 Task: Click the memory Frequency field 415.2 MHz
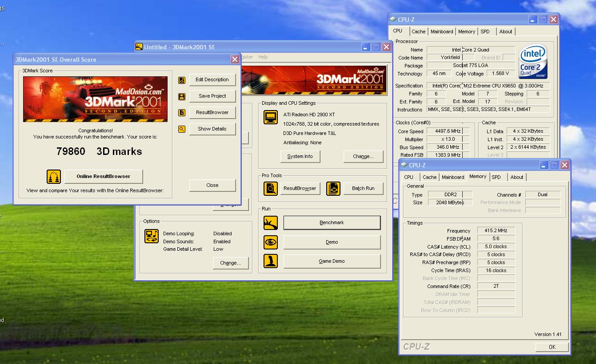(496, 231)
